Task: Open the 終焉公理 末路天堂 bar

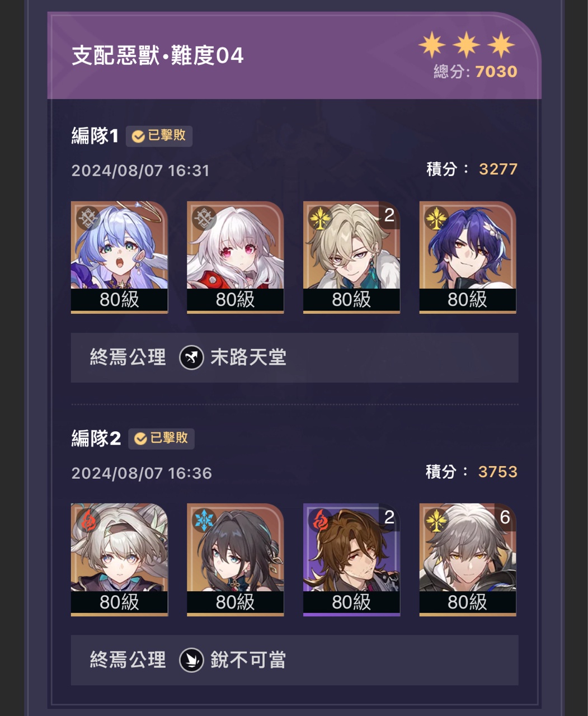Action: coord(294,358)
